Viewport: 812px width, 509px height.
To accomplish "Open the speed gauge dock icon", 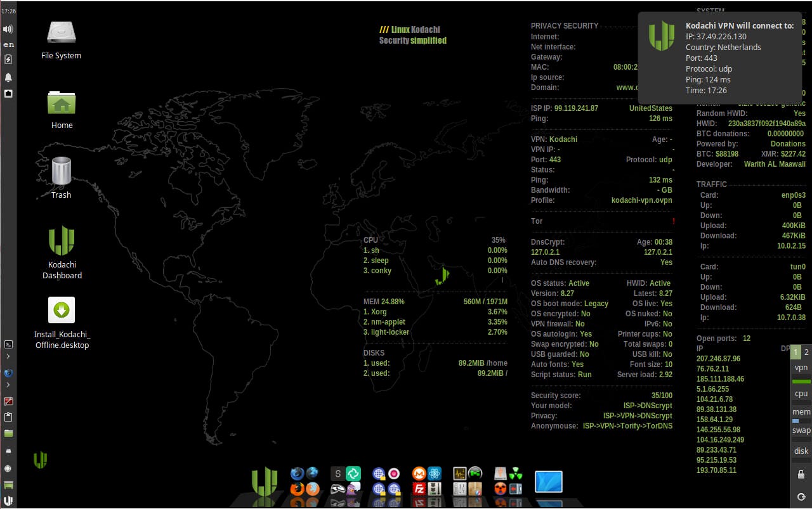I will (x=475, y=474).
